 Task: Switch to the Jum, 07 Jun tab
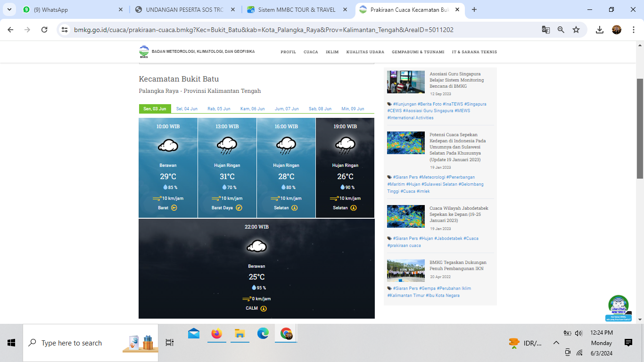287,109
